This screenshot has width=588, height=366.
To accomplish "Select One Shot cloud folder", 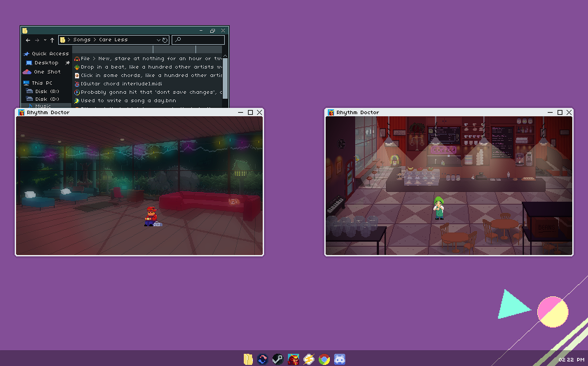I will click(47, 72).
